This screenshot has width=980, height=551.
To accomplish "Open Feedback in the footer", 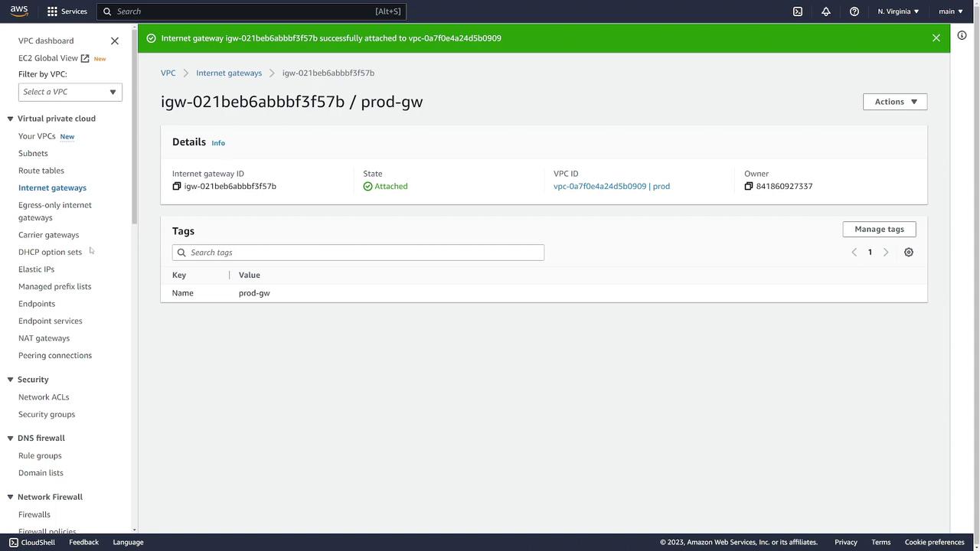I will tap(83, 542).
